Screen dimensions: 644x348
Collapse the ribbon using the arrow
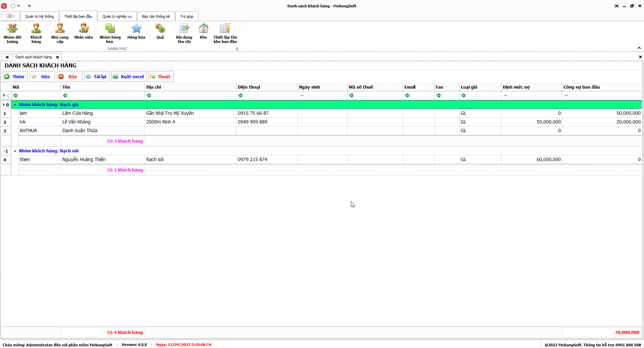[x=639, y=48]
